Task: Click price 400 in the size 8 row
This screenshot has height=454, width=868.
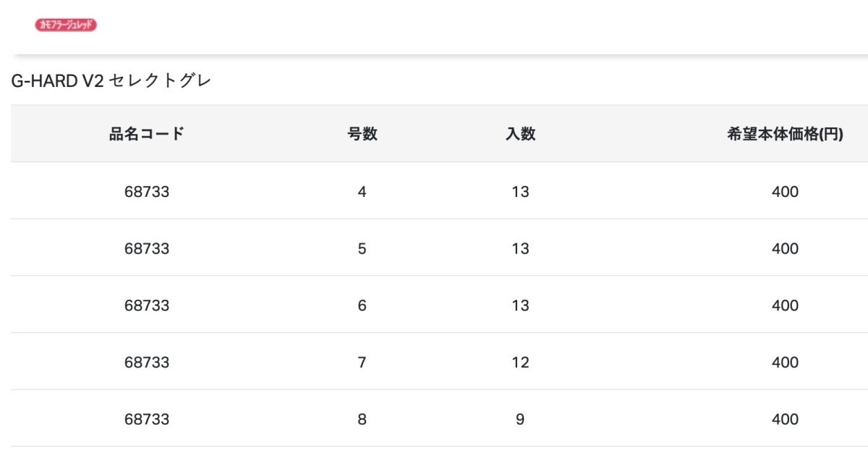Action: click(785, 420)
